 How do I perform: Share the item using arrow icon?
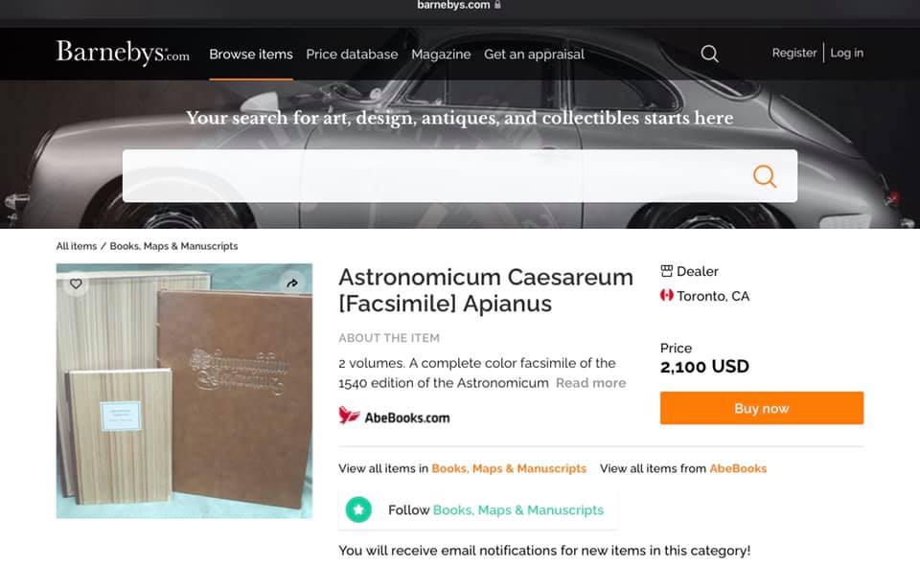click(x=292, y=283)
